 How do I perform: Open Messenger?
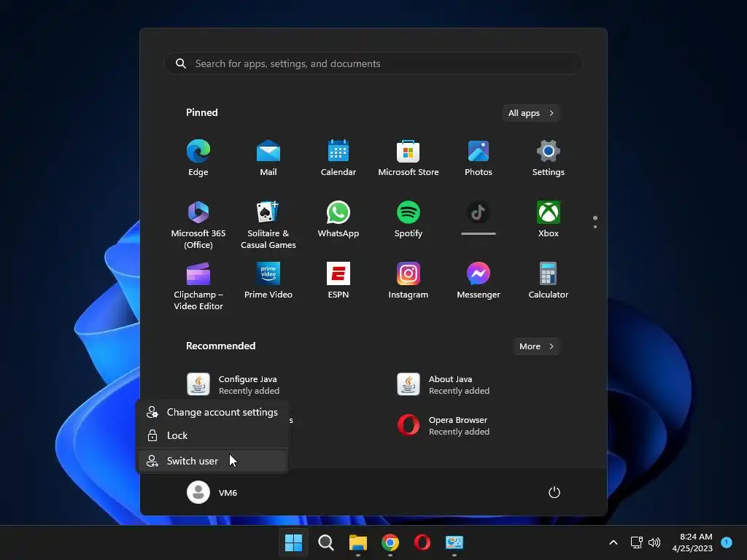(479, 281)
